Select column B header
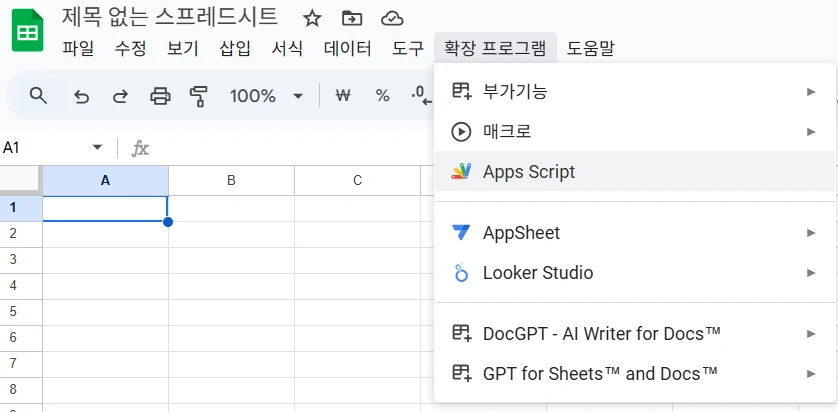Viewport: 838px width, 412px height. pyautogui.click(x=231, y=181)
